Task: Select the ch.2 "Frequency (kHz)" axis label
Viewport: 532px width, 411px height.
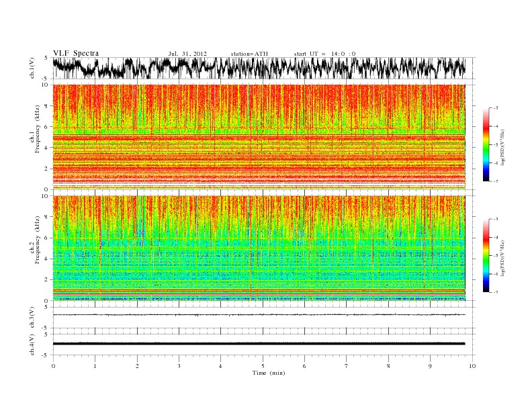Action: point(37,240)
